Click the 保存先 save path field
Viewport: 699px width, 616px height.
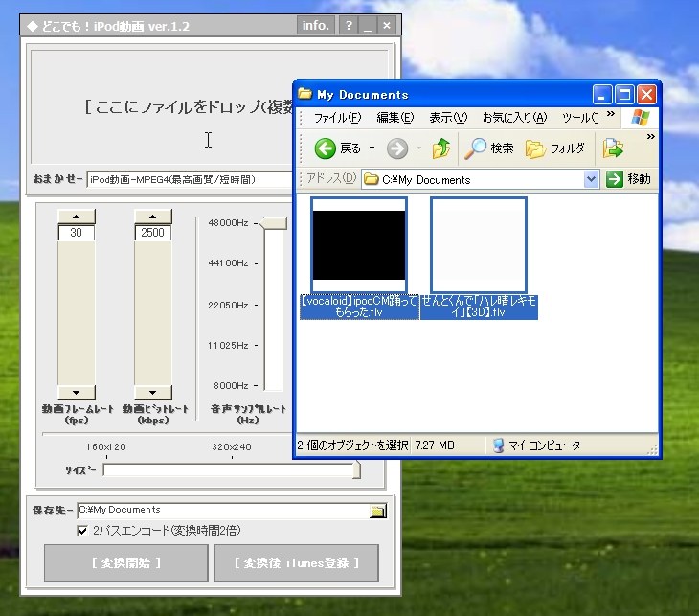[x=223, y=511]
